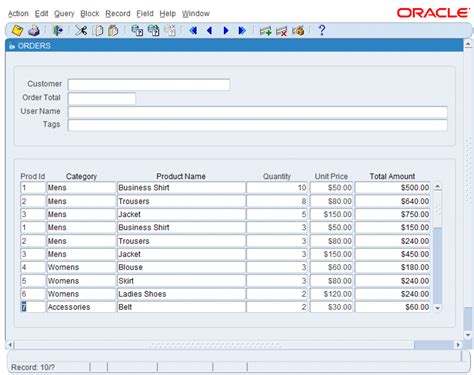Click the Skirt product name cell

coord(181,281)
